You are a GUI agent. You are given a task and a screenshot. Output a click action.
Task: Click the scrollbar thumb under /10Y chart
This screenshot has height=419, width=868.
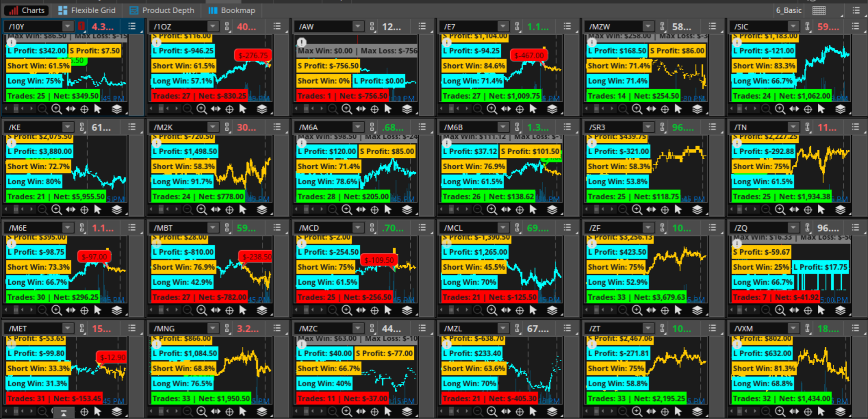point(16,109)
